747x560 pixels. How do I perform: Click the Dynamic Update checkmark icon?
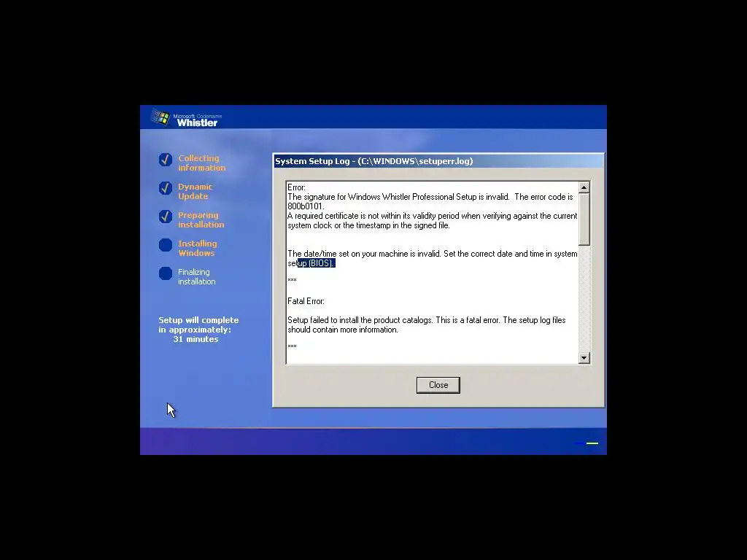[x=166, y=188]
